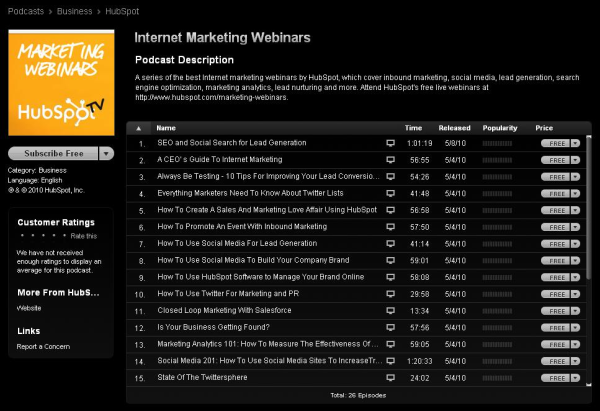This screenshot has height=411, width=600.
Task: Click video icon for Closed Loop Marketing episode
Action: coord(391,310)
